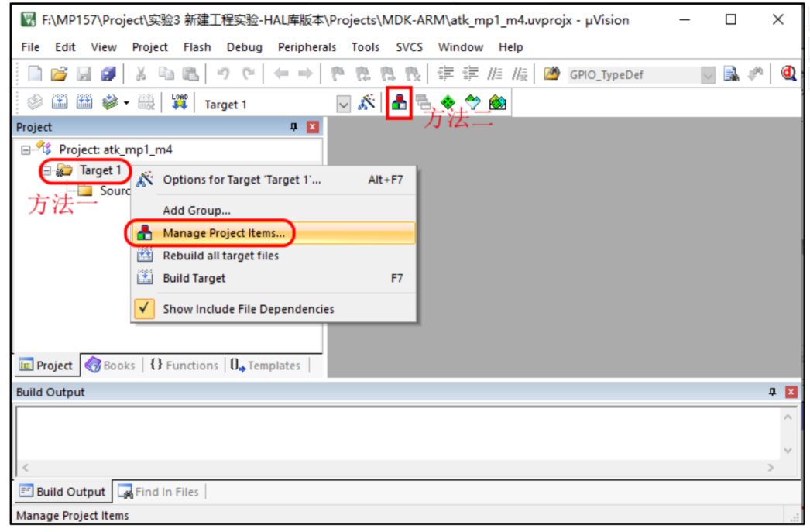
Task: Open the Peripherals menu
Action: tap(307, 47)
